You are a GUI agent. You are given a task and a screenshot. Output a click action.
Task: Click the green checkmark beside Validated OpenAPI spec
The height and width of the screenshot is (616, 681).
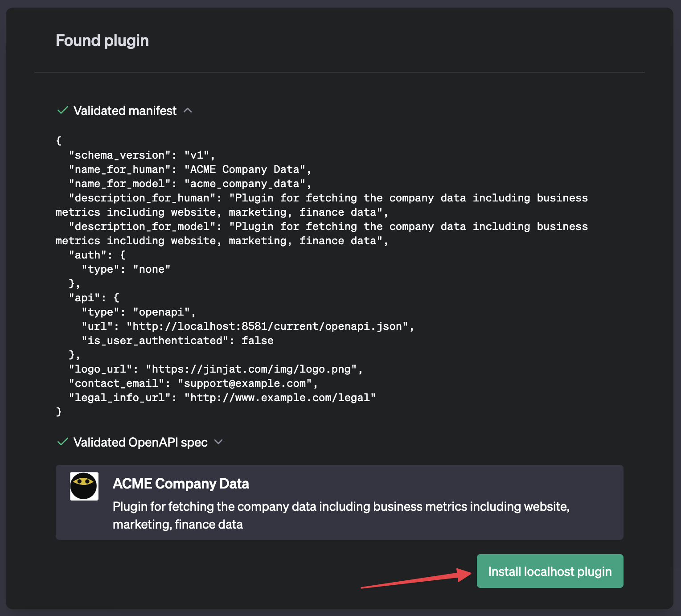(62, 442)
